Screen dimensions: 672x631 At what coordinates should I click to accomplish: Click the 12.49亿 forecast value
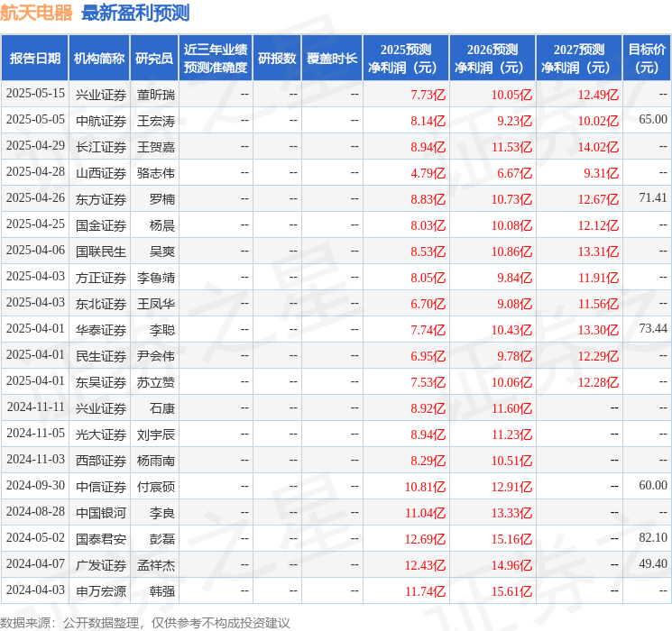click(598, 95)
